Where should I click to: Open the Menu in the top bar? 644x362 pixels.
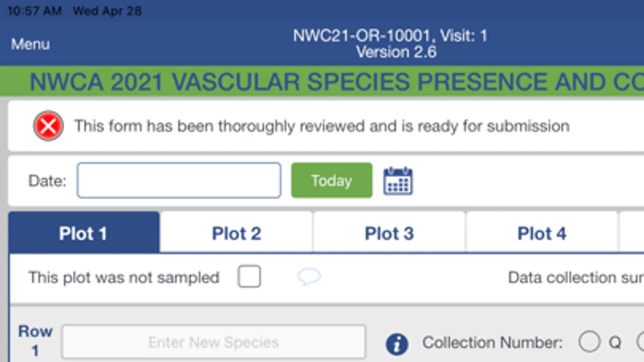click(31, 44)
